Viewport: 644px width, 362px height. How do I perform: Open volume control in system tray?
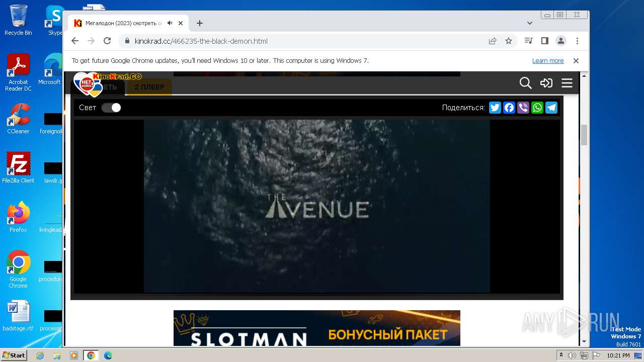(572, 355)
